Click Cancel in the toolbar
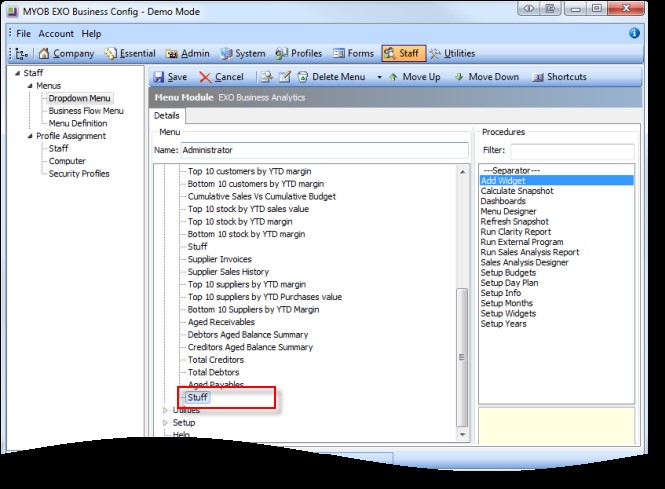 pos(221,77)
